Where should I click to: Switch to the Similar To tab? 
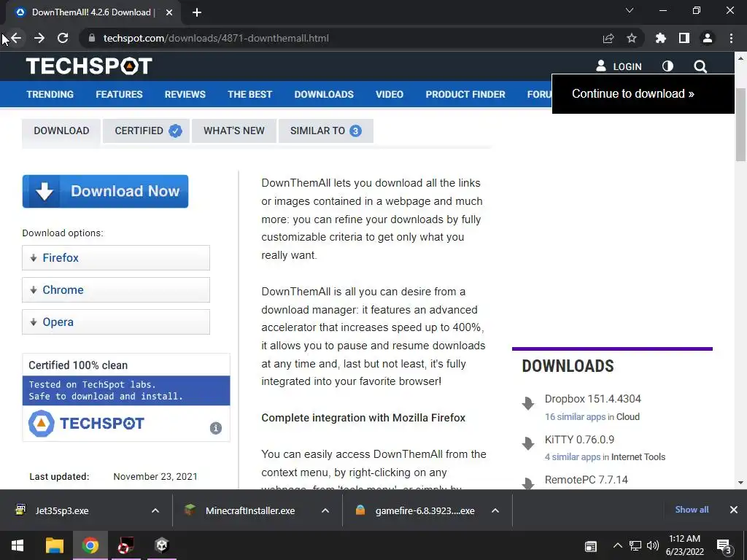coord(326,131)
